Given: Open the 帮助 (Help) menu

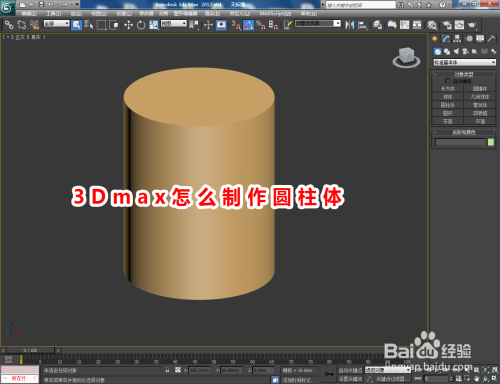Looking at the screenshot, I should (x=308, y=14).
